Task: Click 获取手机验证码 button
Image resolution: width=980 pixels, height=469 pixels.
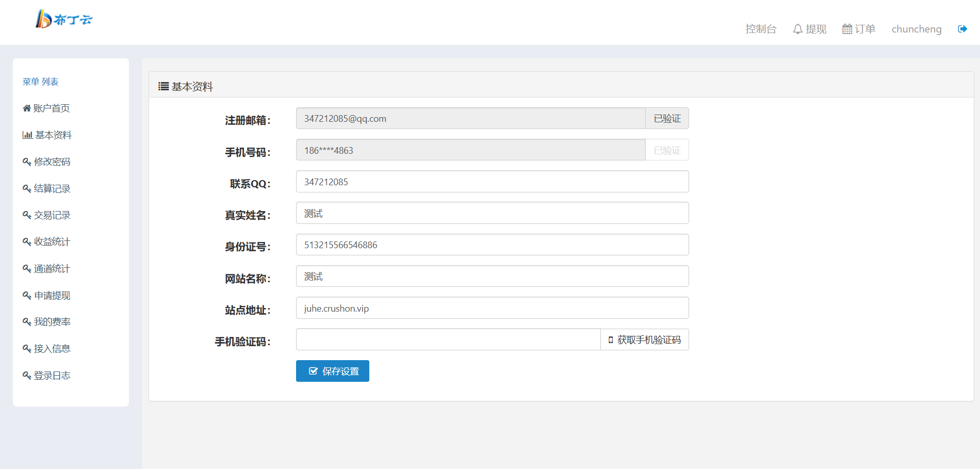Action: pos(645,340)
